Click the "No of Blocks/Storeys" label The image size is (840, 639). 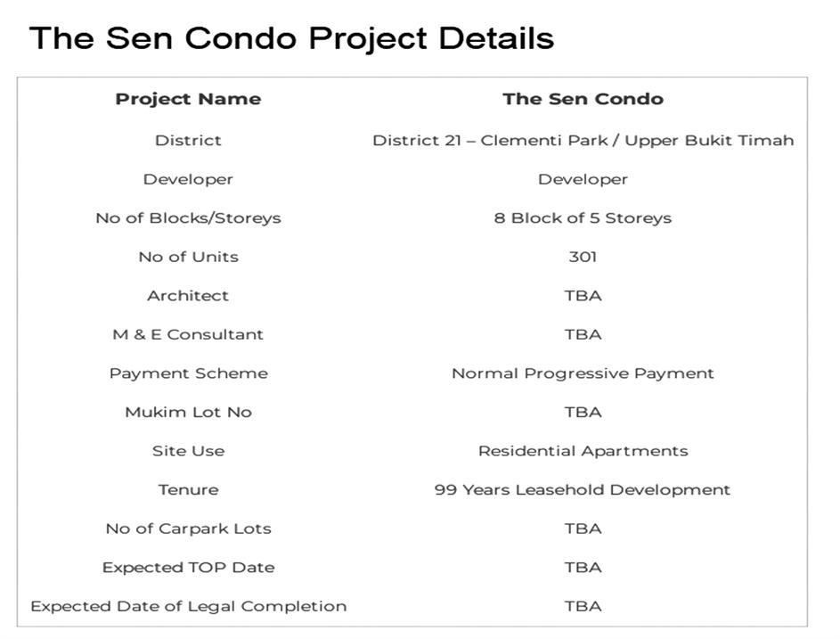tap(188, 217)
